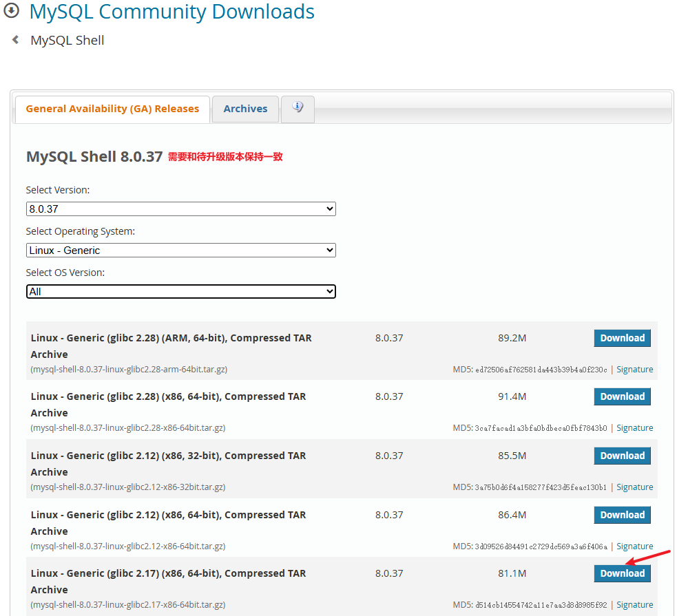
Task: Click filename mysql-shell-8.0.37-linux-glibc2.12-x86-64bit.tar.gz
Action: 127,546
